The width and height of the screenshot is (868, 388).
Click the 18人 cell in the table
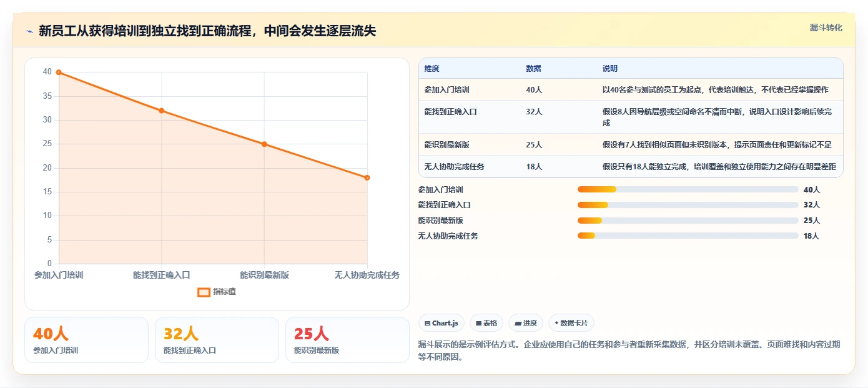558,166
